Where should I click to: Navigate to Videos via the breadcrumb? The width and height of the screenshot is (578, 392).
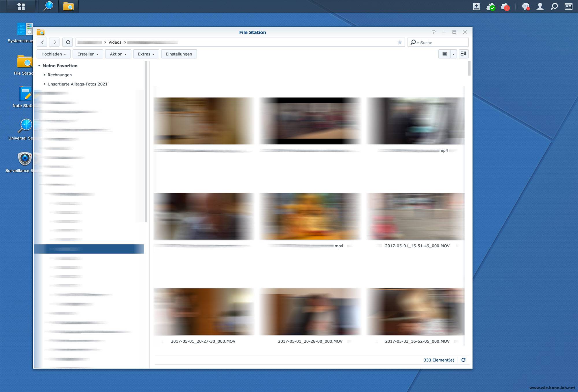[115, 42]
